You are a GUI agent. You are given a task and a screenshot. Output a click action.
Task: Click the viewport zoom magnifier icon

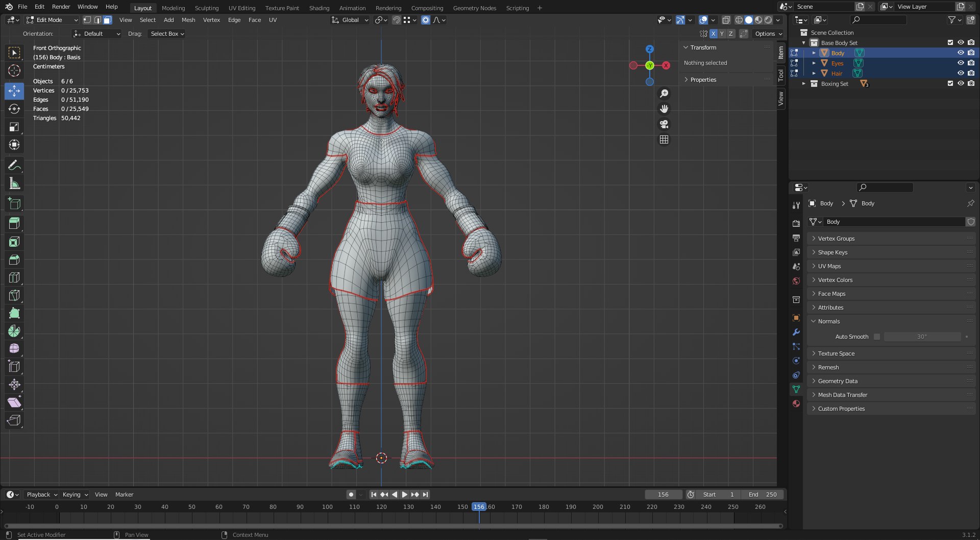[x=664, y=93]
